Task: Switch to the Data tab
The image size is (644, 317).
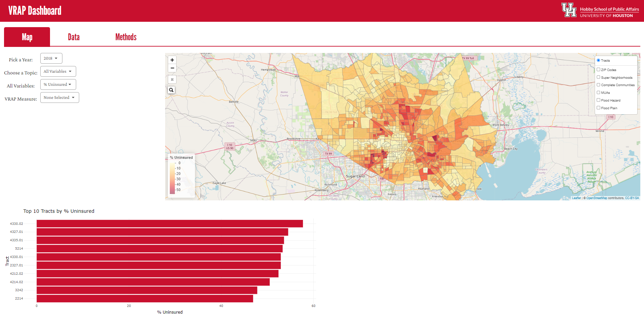Action: 74,37
